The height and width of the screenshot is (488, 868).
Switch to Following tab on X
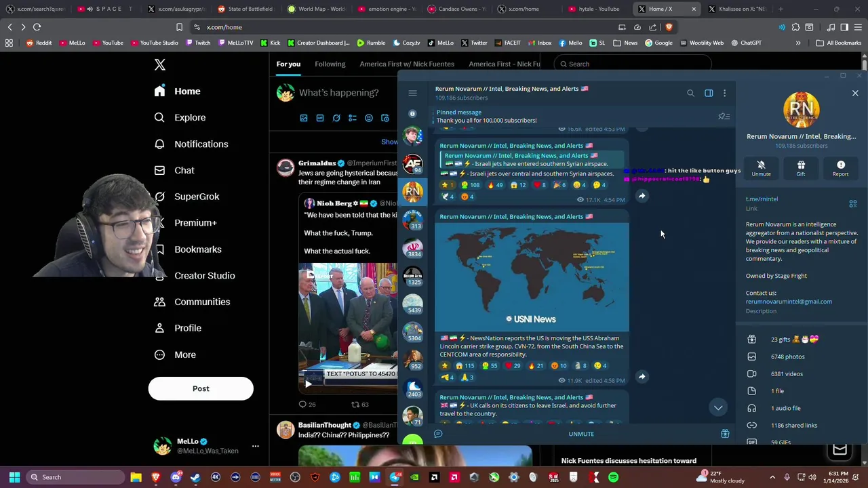click(x=330, y=64)
